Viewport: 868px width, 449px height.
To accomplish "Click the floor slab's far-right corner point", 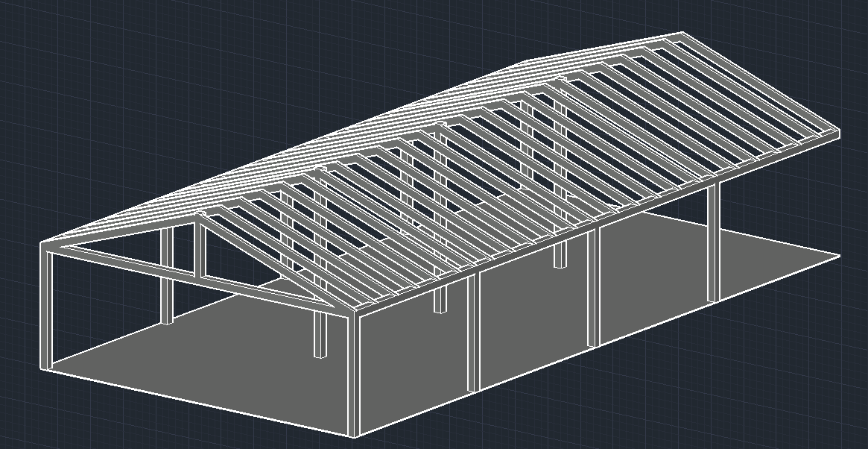I will coord(840,257).
